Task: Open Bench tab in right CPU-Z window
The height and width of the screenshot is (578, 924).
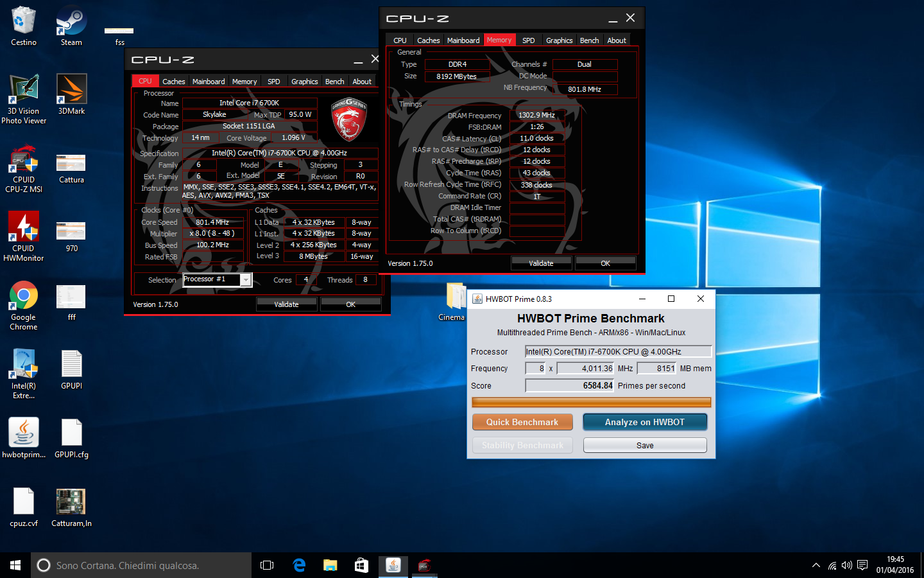Action: pyautogui.click(x=590, y=40)
